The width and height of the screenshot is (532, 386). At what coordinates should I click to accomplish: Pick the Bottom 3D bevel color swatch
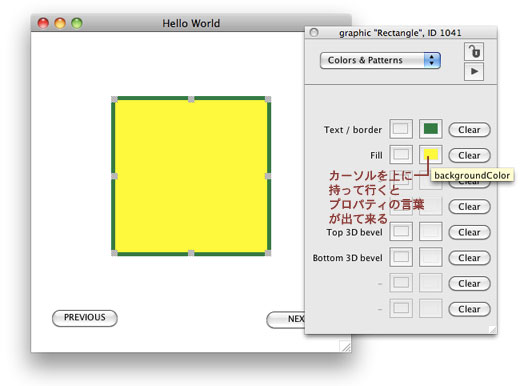(x=431, y=257)
